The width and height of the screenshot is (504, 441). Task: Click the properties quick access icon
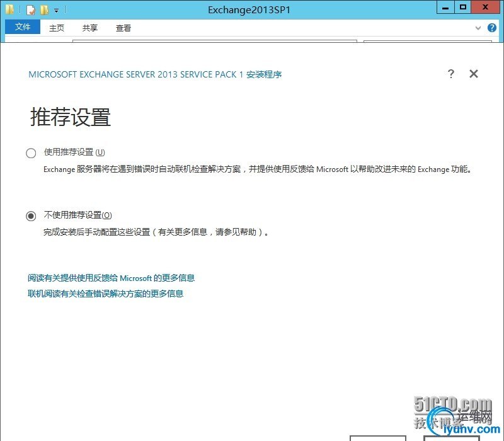point(30,10)
